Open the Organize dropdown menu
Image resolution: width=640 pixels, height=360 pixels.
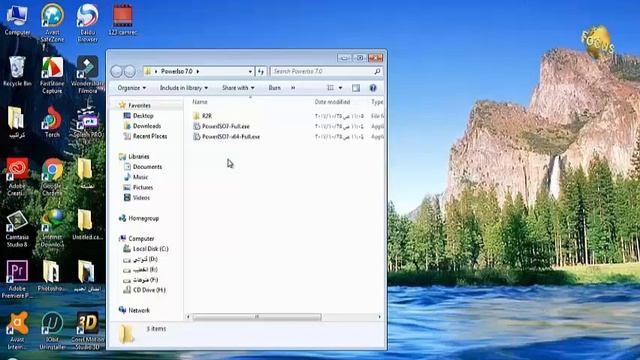click(x=131, y=88)
